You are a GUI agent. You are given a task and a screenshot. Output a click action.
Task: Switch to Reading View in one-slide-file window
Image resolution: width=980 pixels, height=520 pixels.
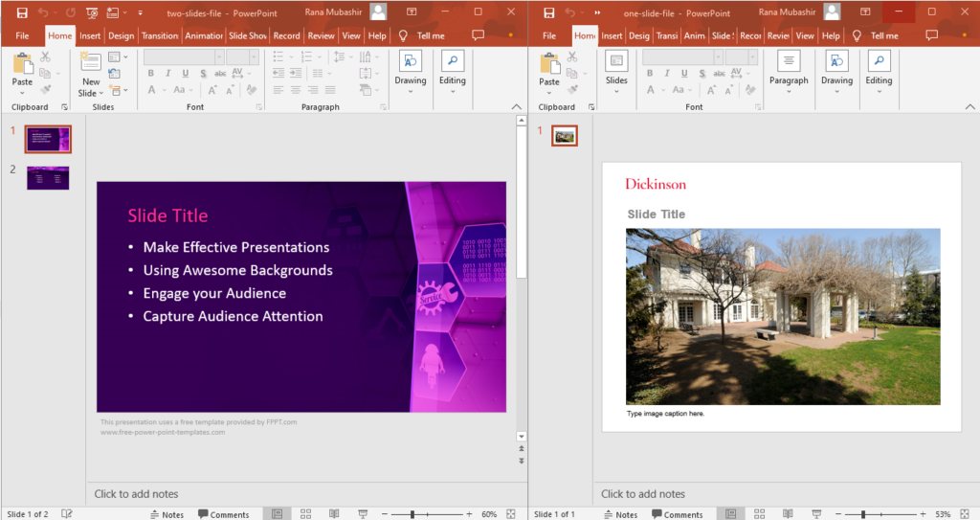pyautogui.click(x=788, y=514)
